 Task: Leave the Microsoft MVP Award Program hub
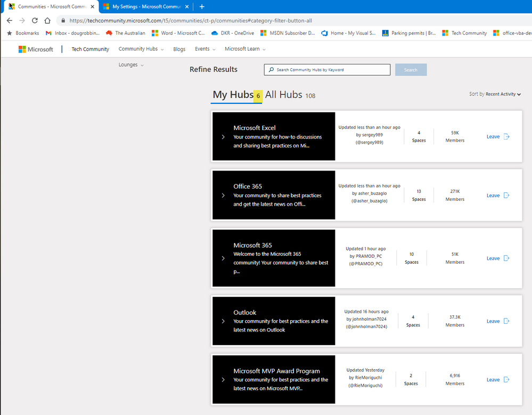click(498, 380)
